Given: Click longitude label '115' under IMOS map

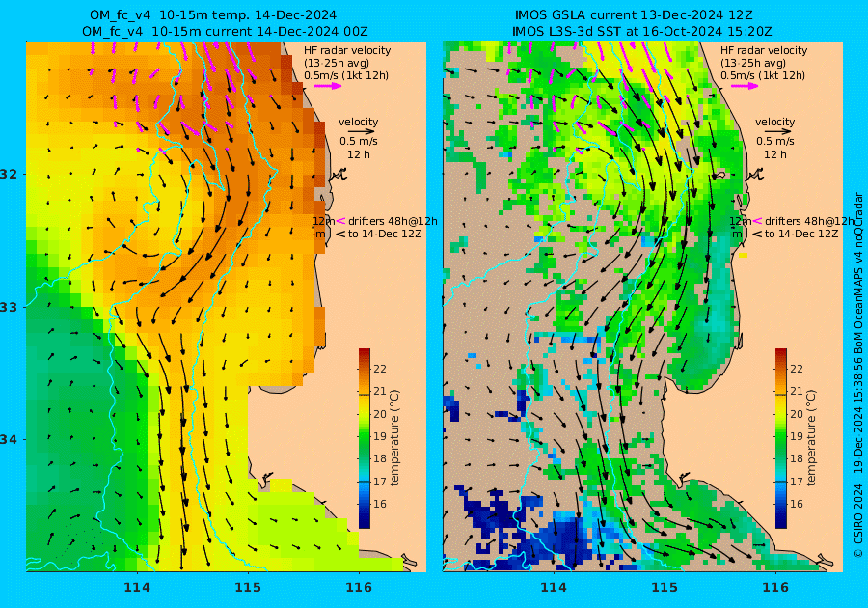Looking at the screenshot, I should (x=665, y=588).
